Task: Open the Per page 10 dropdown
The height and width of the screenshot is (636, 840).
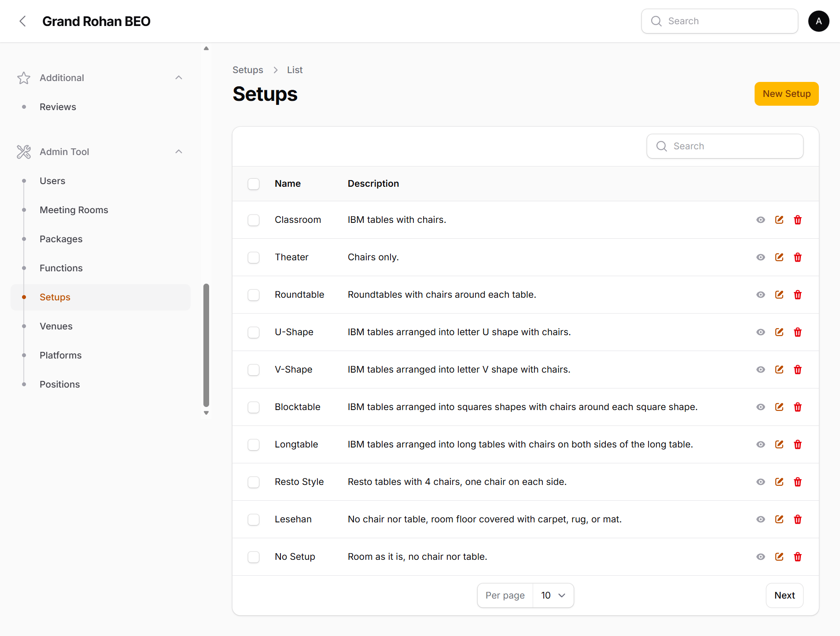Action: point(553,595)
